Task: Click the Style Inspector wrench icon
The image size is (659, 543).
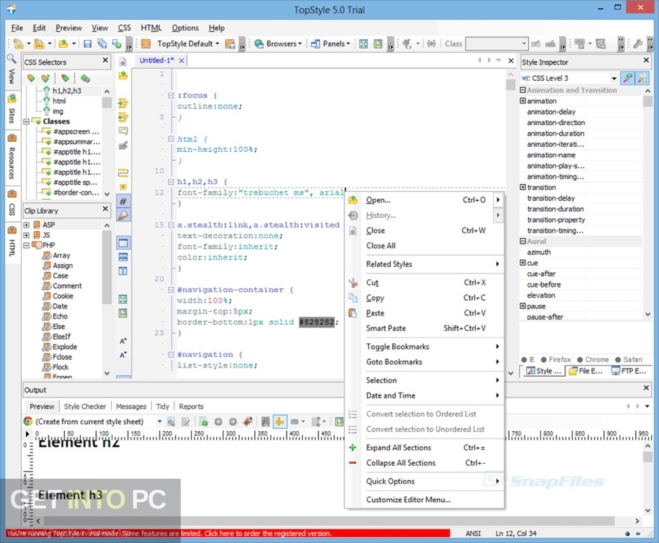Action: click(627, 78)
